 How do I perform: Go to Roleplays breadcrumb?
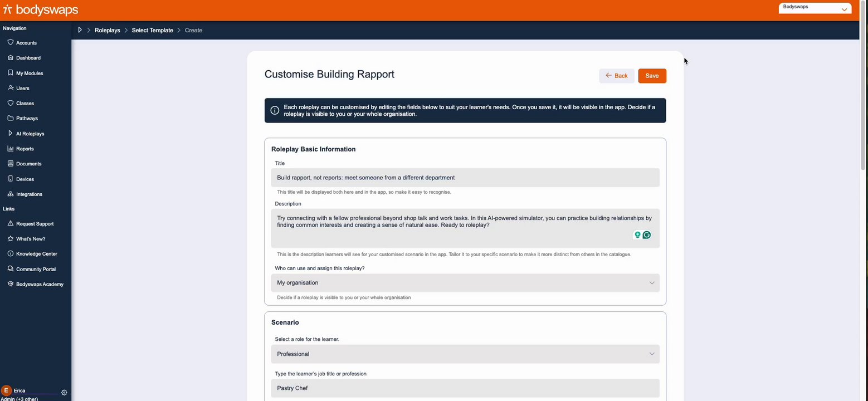coord(108,30)
